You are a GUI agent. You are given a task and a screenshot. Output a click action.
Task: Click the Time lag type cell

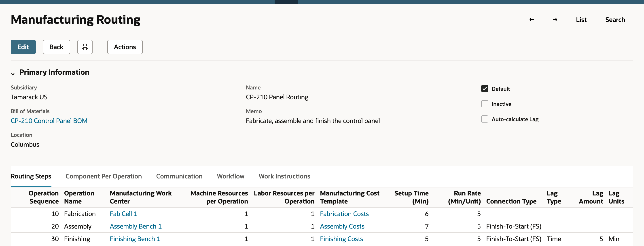554,239
